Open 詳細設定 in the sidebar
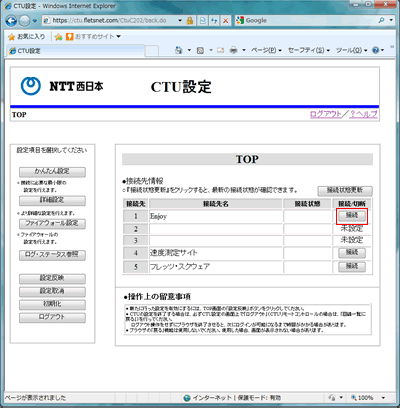Viewport: 400px width, 408px height. pyautogui.click(x=52, y=201)
